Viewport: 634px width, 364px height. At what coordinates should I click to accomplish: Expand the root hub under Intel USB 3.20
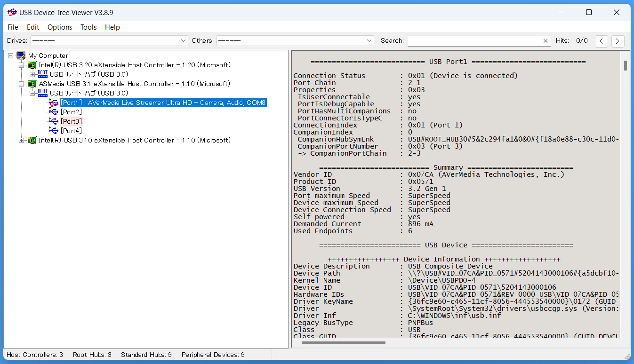coord(32,74)
